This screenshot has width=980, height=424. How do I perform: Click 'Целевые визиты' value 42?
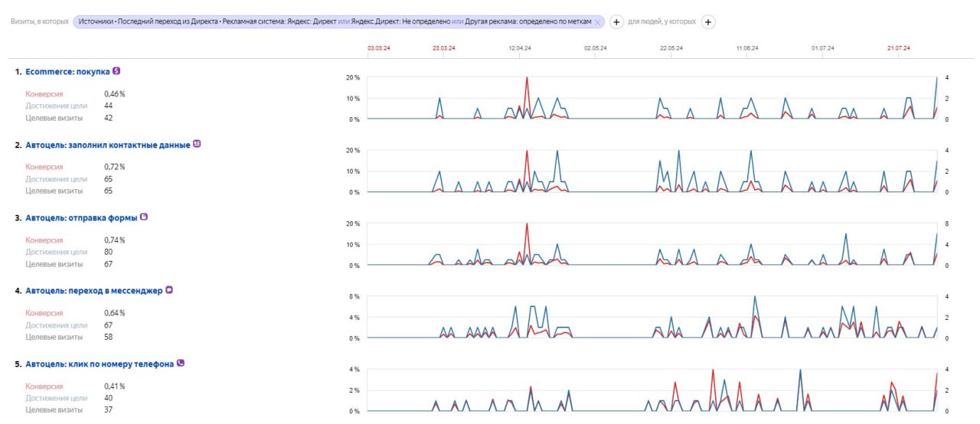coord(109,118)
